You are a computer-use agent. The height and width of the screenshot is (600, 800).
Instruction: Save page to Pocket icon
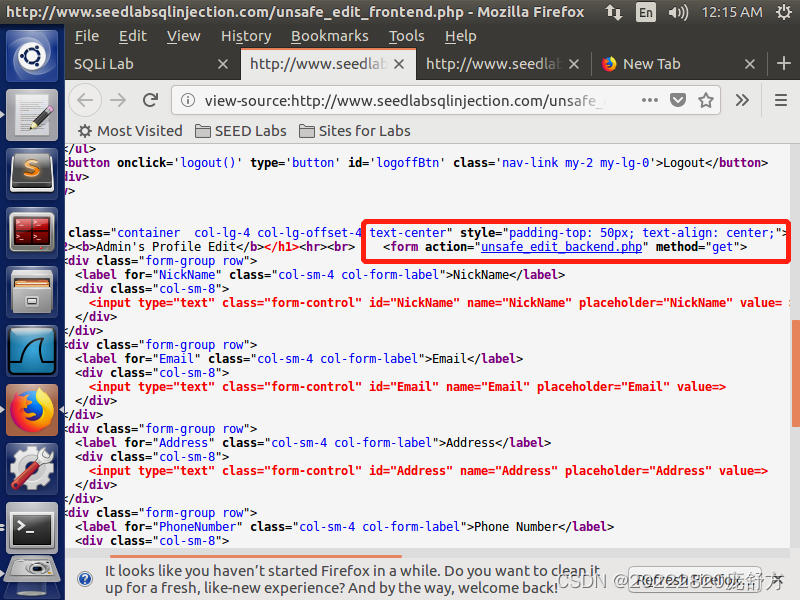(678, 100)
